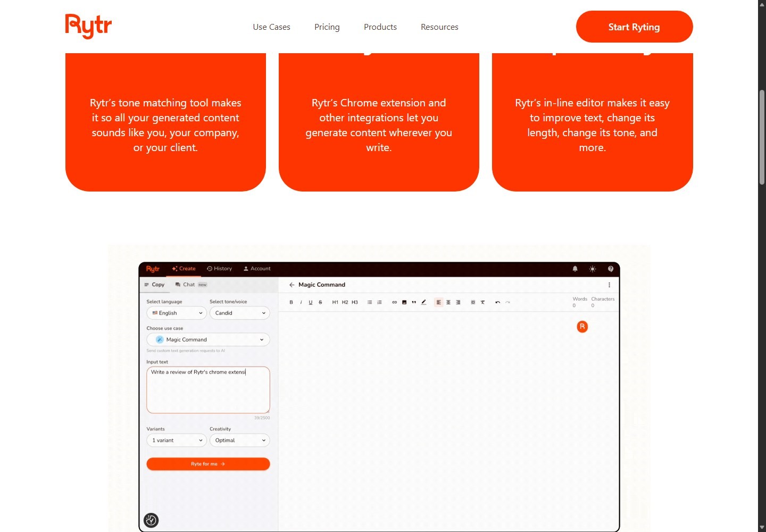Image resolution: width=766 pixels, height=532 pixels.
Task: Select the text highlight tool
Action: coord(424,302)
